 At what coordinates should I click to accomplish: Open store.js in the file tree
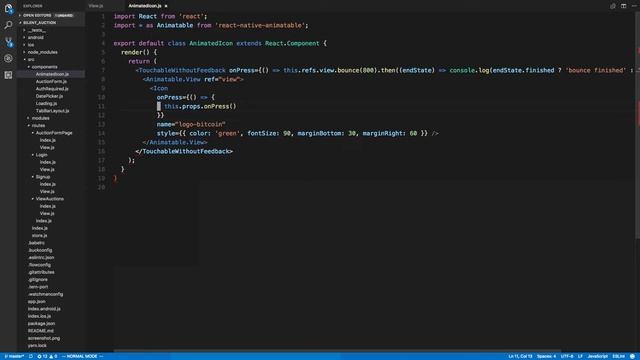pyautogui.click(x=40, y=236)
